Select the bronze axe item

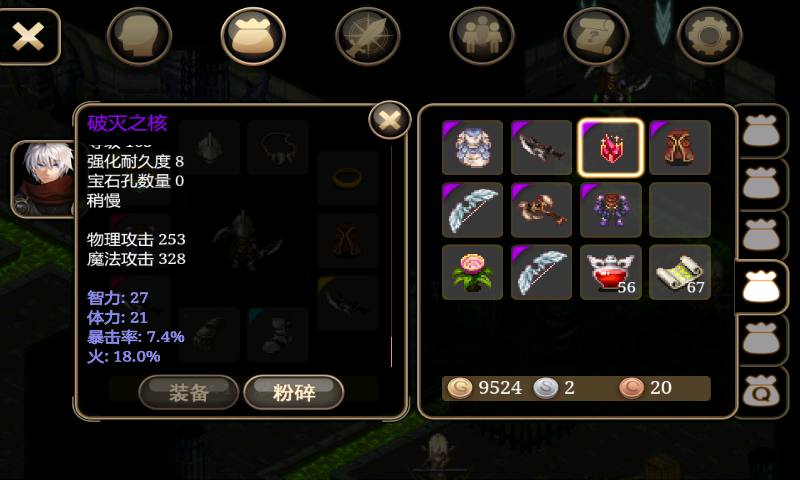pyautogui.click(x=541, y=210)
